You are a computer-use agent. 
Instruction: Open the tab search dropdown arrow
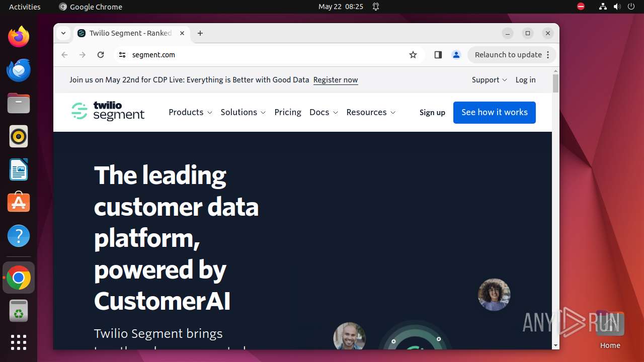63,33
